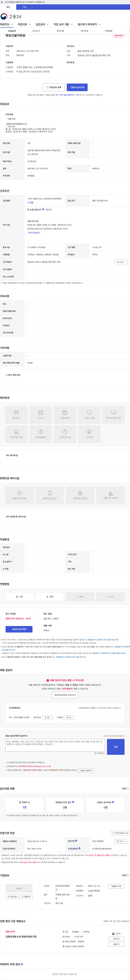
Task: Click the 주 소정근로시간 info icon
Action: 43,209
